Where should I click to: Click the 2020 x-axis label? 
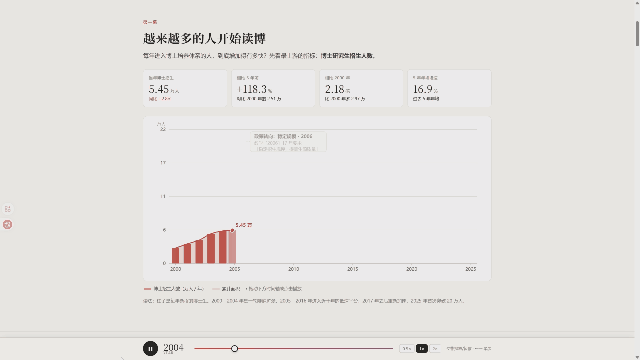click(x=411, y=269)
